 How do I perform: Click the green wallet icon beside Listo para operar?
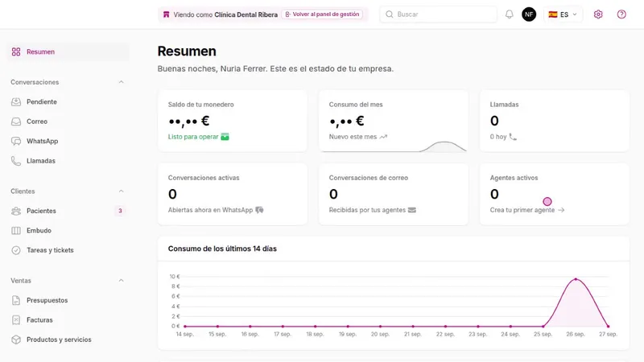[x=225, y=137]
